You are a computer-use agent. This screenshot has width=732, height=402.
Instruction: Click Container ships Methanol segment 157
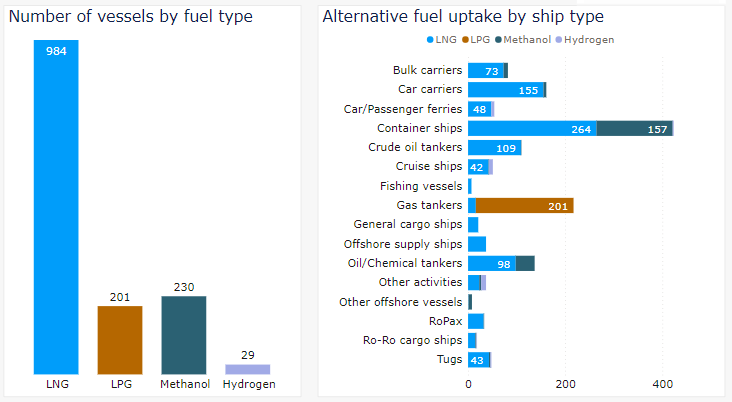coord(634,128)
